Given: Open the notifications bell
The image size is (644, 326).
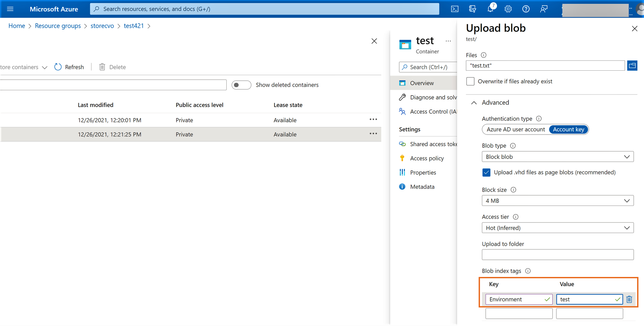Looking at the screenshot, I should click(x=490, y=9).
